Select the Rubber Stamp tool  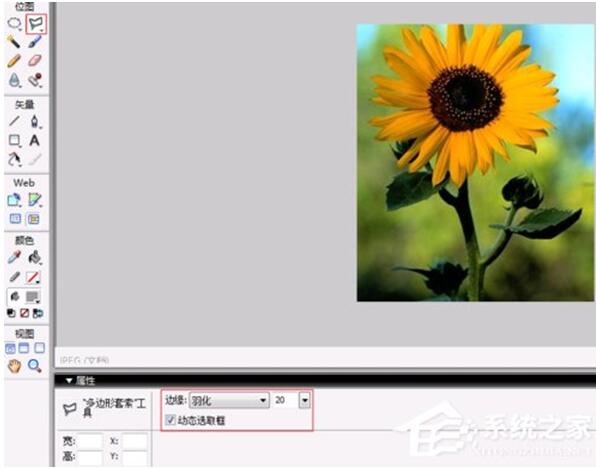(35, 80)
